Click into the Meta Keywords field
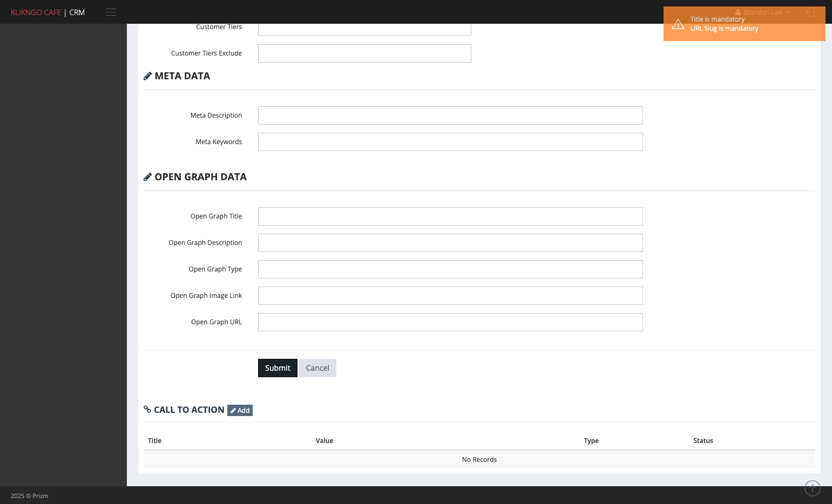The width and height of the screenshot is (832, 504). coord(450,142)
